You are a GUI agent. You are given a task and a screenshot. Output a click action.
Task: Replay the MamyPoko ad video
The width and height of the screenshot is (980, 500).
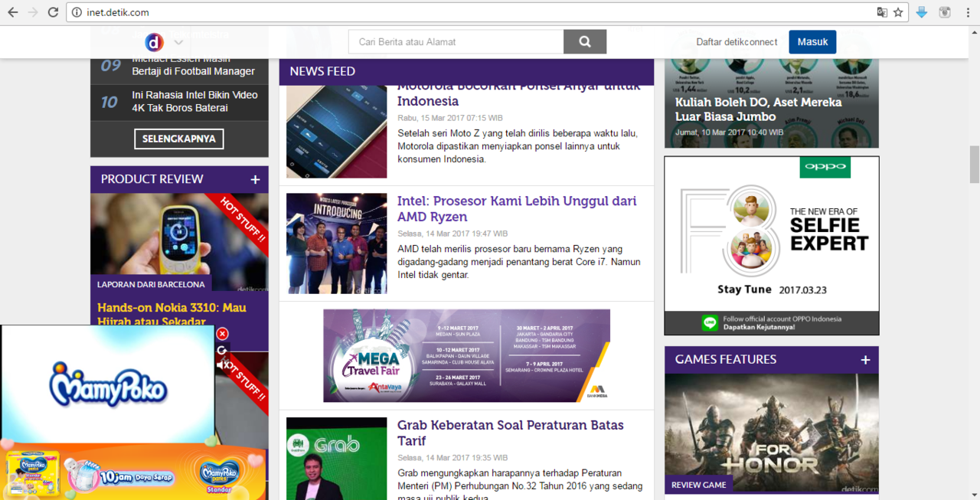222,350
